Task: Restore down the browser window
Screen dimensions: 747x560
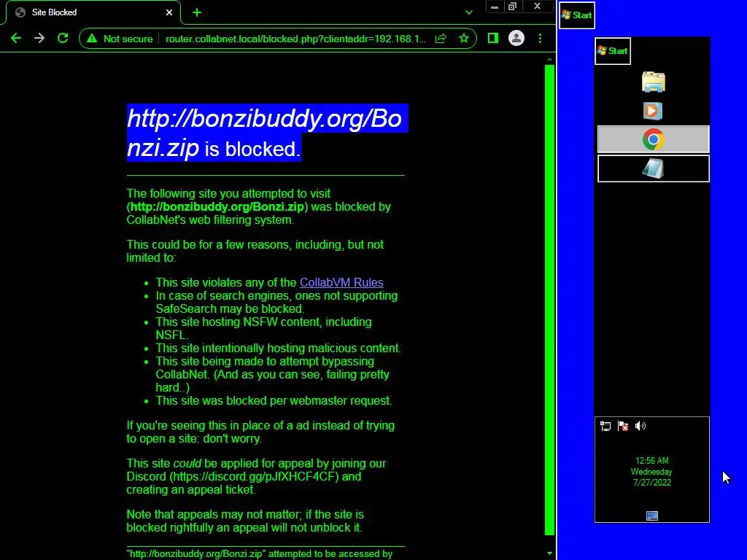Action: [x=513, y=7]
